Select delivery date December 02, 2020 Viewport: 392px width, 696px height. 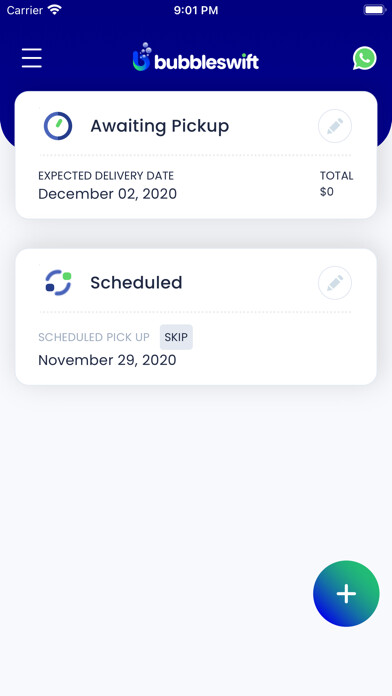pos(107,194)
